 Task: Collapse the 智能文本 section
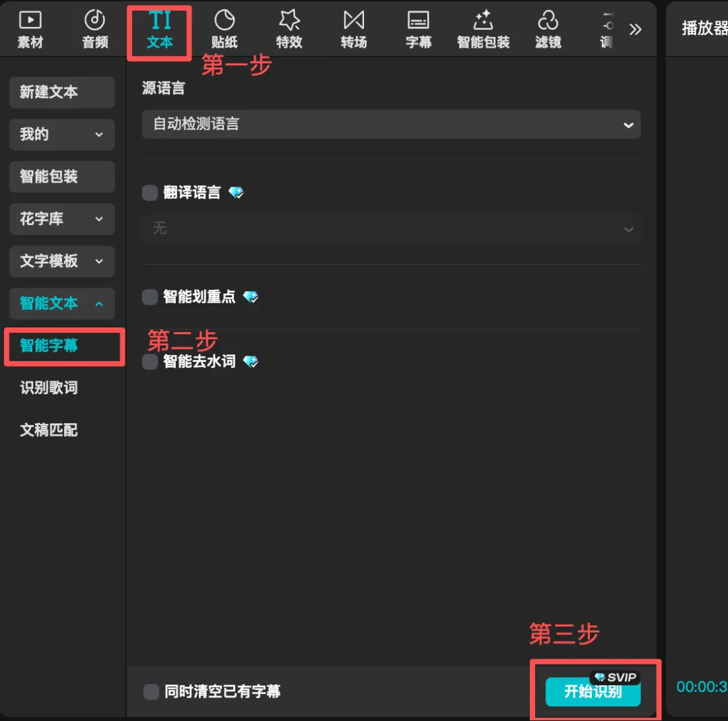61,303
